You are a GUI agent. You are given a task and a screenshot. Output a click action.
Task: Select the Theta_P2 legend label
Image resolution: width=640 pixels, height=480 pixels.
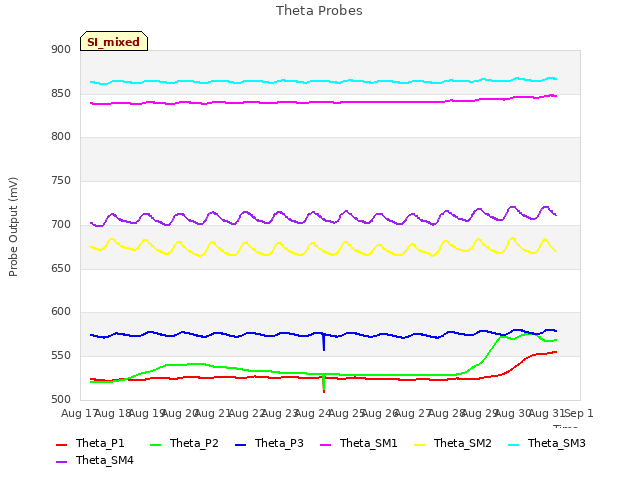coord(194,443)
